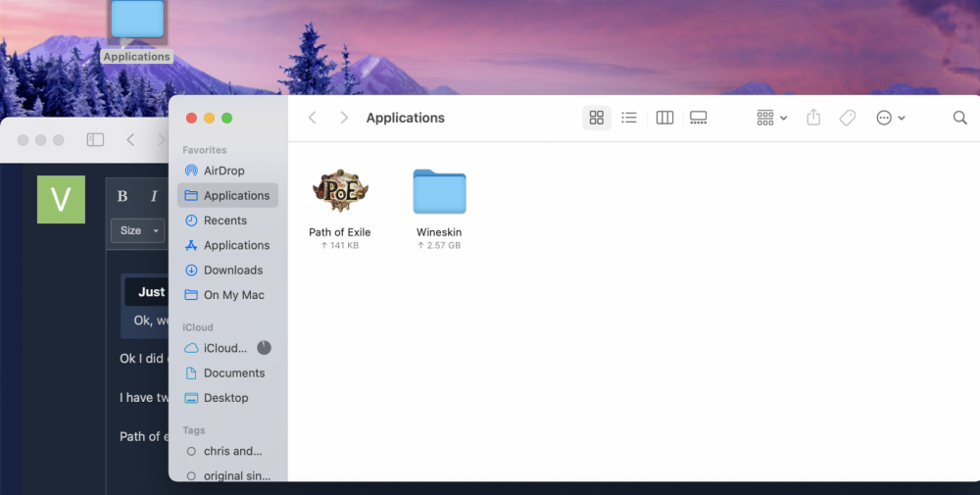Open the Size dropdown in editor
980x495 pixels.
137,231
